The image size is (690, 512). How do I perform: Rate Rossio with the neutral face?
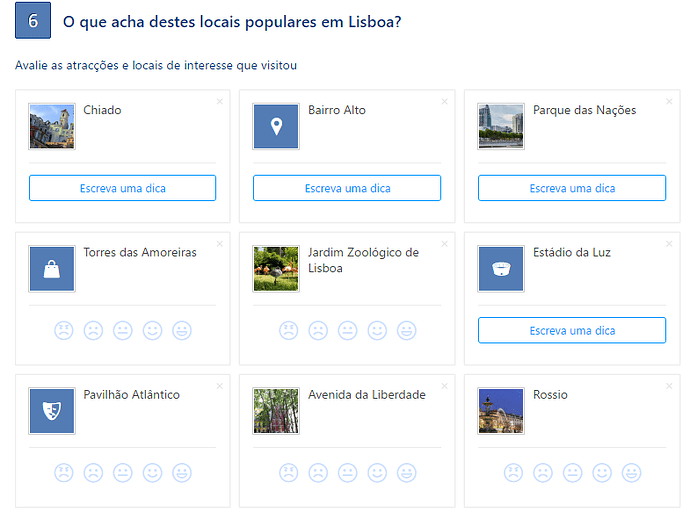click(x=572, y=472)
